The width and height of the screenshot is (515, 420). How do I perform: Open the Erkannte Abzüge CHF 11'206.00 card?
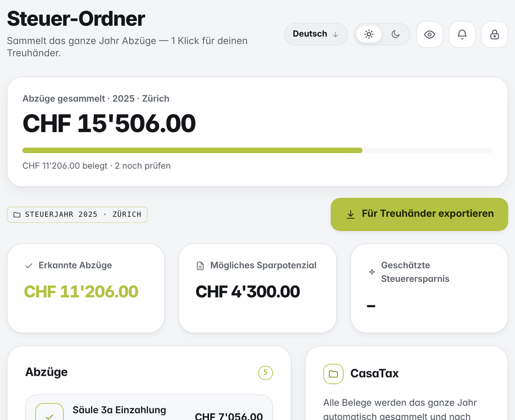click(x=86, y=288)
